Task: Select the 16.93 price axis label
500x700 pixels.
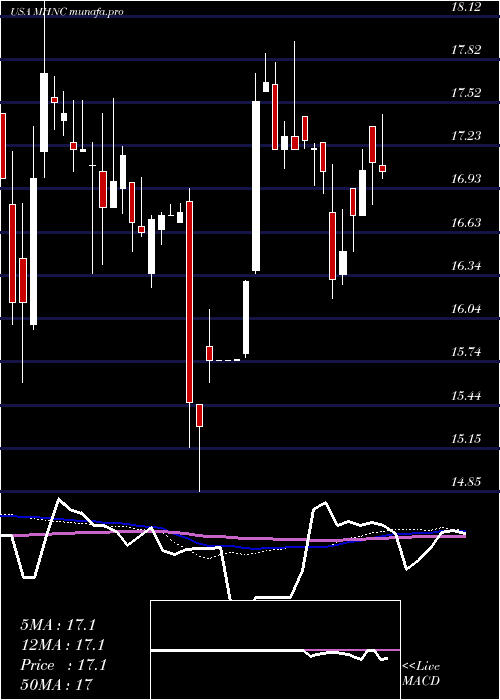Action: pos(468,179)
